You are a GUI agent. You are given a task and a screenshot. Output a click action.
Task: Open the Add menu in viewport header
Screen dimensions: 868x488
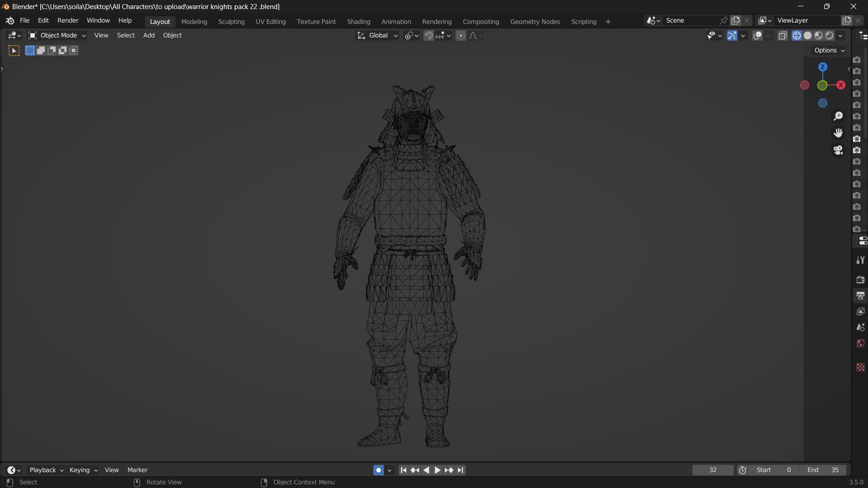149,35
